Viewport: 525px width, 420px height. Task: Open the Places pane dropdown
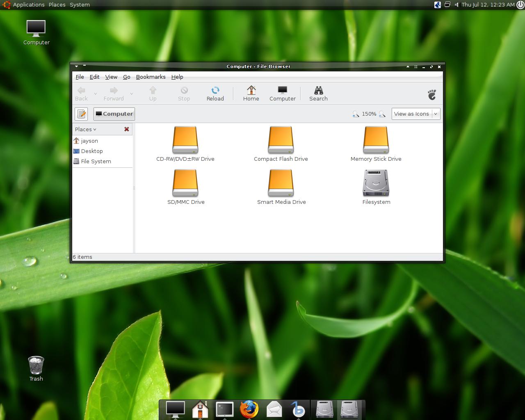point(86,129)
